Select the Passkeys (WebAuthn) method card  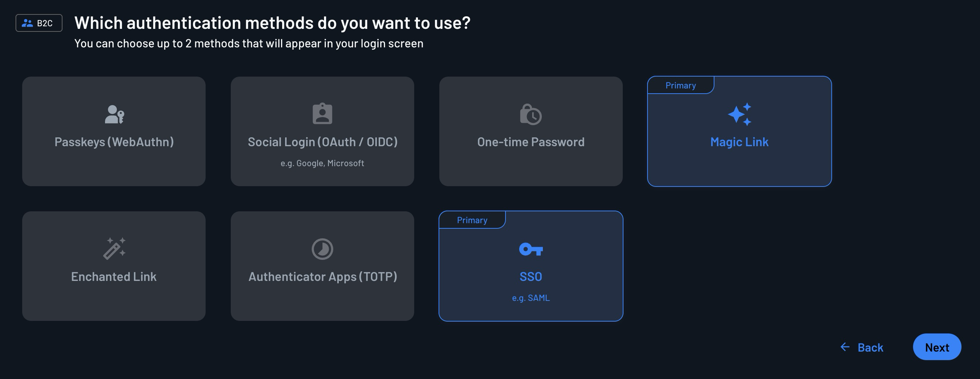click(114, 131)
